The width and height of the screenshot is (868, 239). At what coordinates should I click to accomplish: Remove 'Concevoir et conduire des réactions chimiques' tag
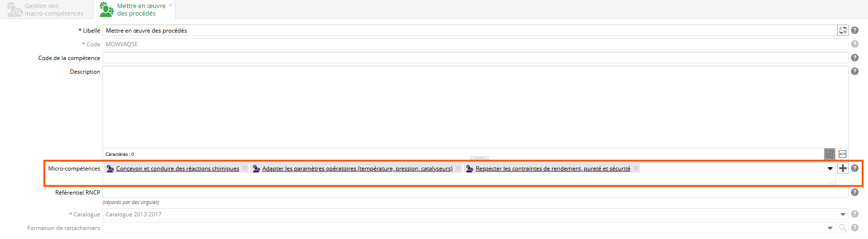tap(245, 169)
